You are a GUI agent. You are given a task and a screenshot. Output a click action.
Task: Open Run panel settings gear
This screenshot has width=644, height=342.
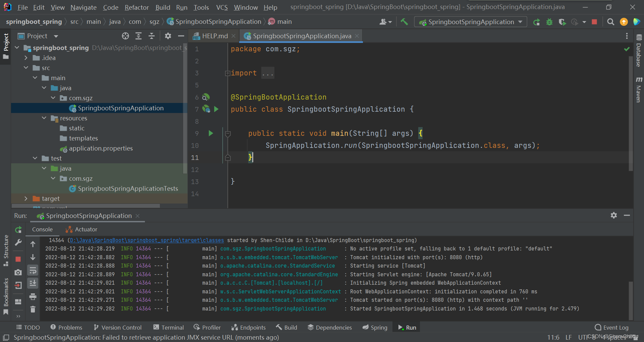[x=614, y=215]
